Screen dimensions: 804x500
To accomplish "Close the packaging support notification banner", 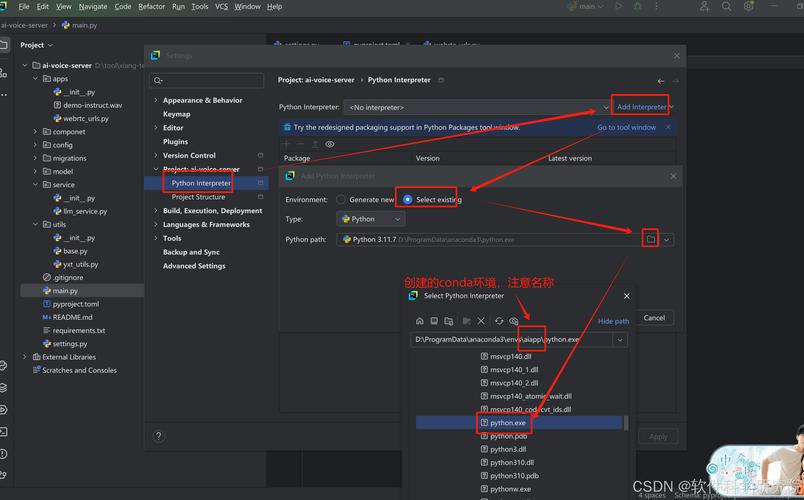I will coord(668,127).
